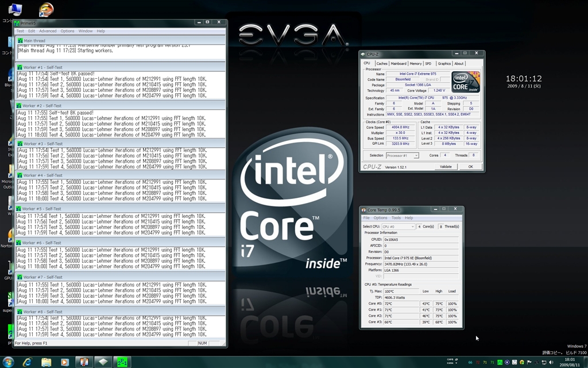Launch Internet Explorer from the taskbar
The height and width of the screenshot is (368, 588).
[x=28, y=362]
